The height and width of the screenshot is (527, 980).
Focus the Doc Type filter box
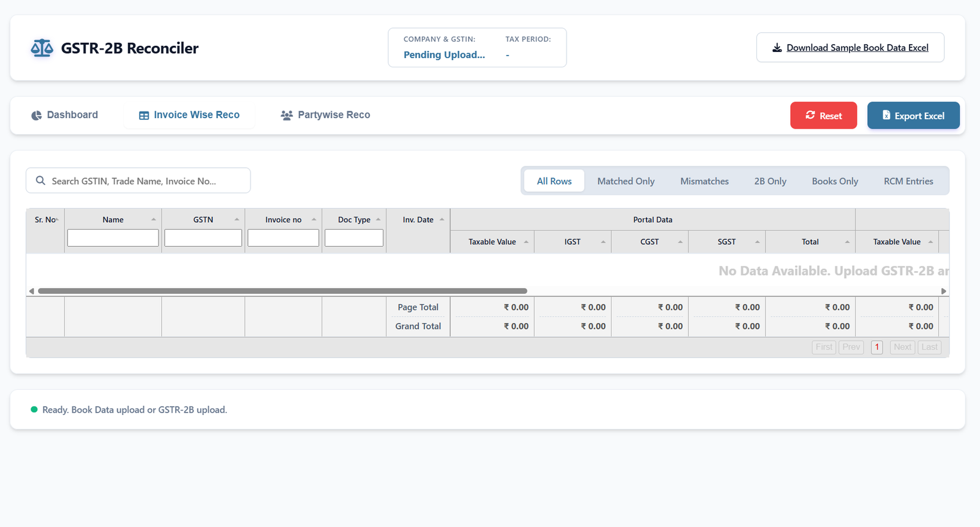pyautogui.click(x=354, y=238)
